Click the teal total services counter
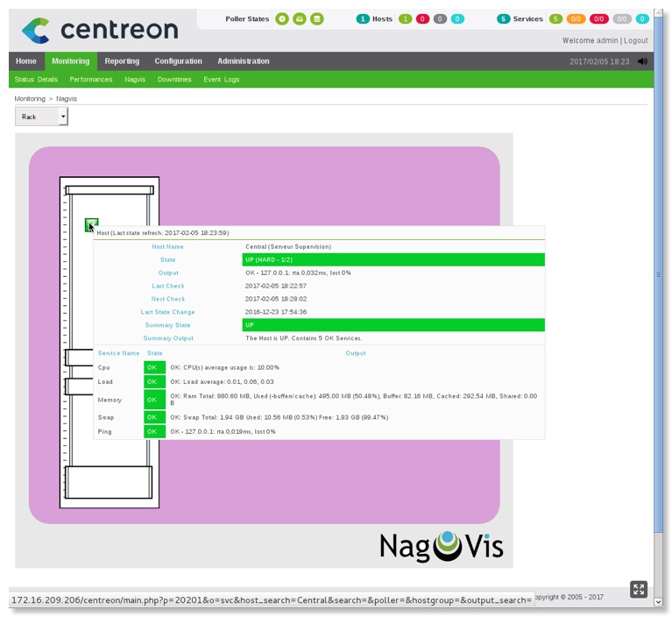The height and width of the screenshot is (617, 672). click(503, 19)
